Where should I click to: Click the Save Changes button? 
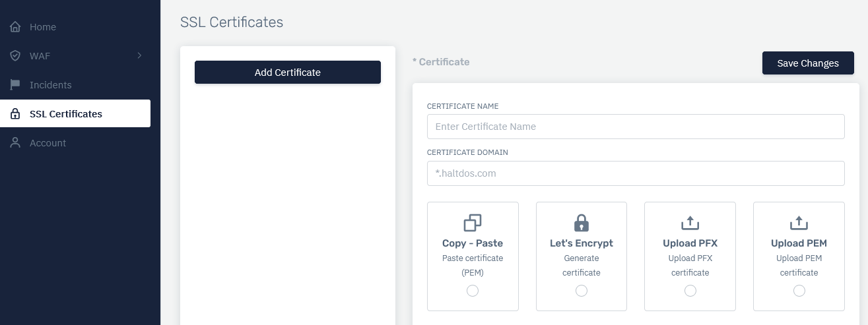point(808,63)
